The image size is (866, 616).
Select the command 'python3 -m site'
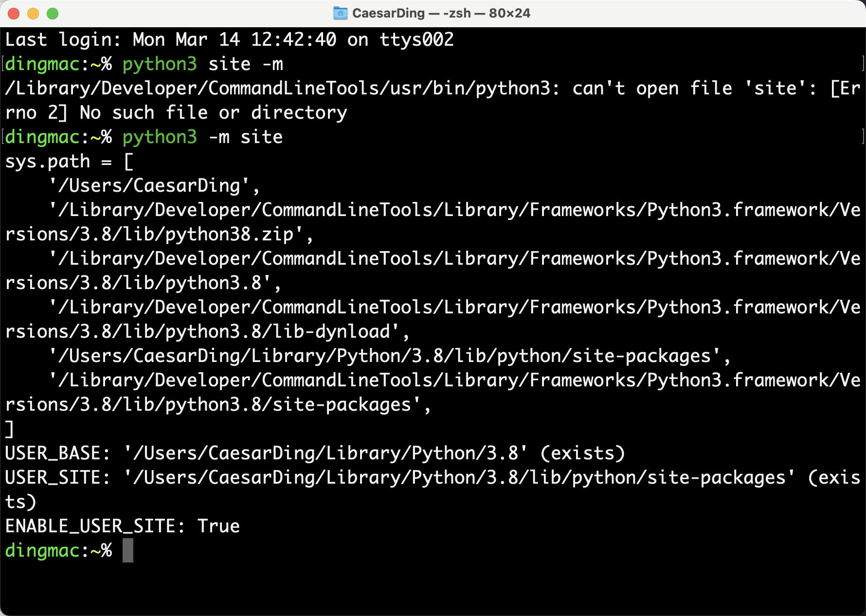(x=202, y=137)
